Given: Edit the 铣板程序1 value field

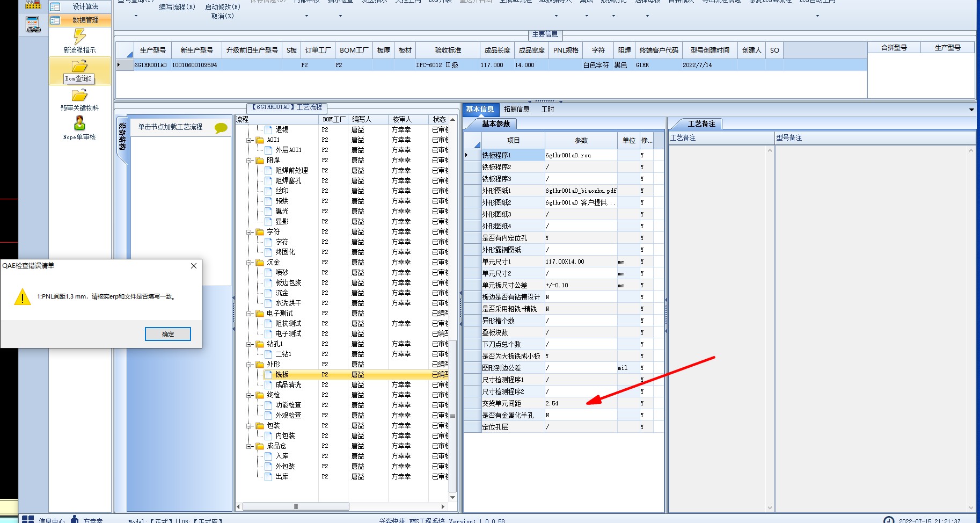Looking at the screenshot, I should click(581, 155).
